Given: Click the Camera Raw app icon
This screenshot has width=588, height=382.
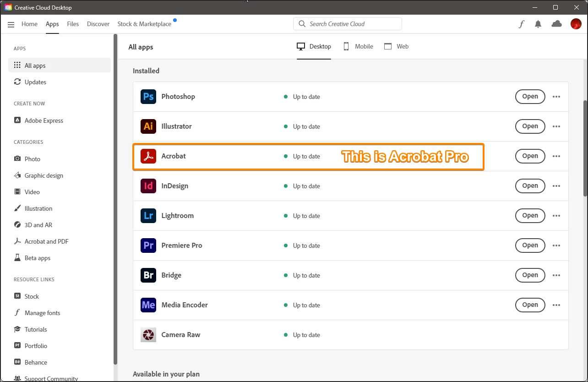Looking at the screenshot, I should pyautogui.click(x=148, y=335).
